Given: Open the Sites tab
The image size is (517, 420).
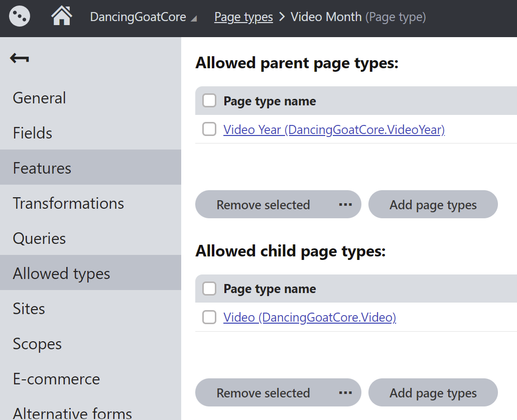Looking at the screenshot, I should pyautogui.click(x=90, y=308).
